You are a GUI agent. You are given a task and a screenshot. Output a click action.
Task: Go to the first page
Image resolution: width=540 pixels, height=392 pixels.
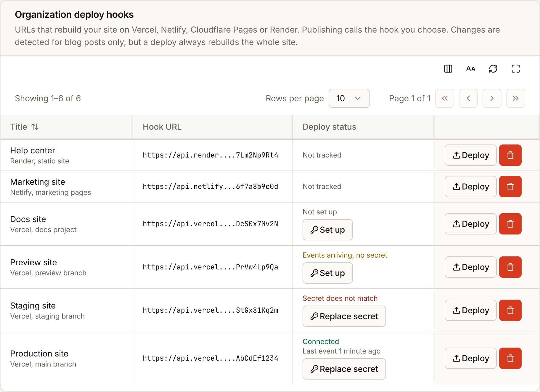pos(445,98)
